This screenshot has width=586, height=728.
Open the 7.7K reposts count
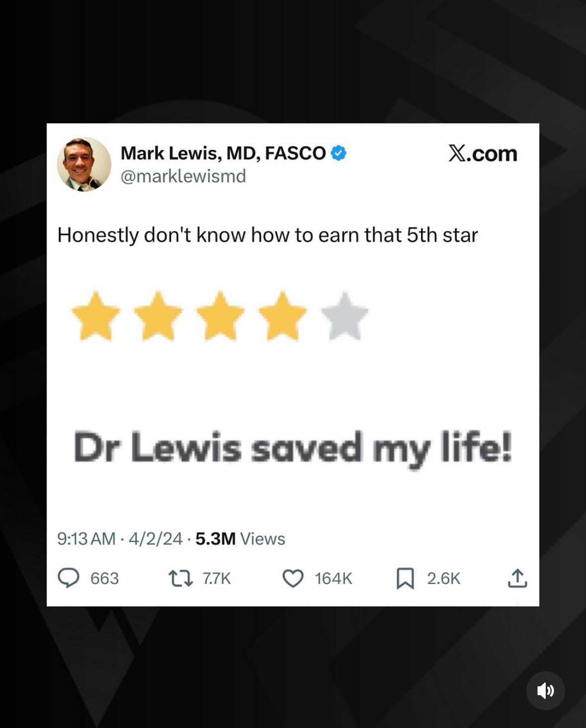217,578
